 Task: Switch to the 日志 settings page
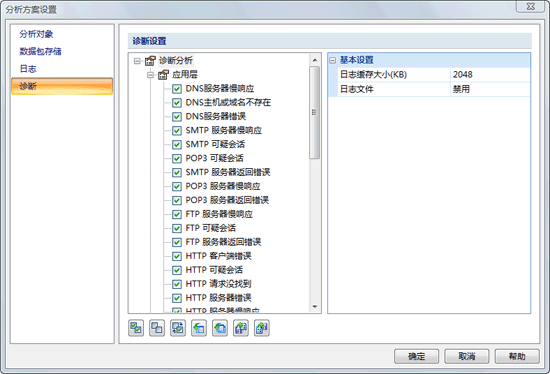(x=28, y=69)
